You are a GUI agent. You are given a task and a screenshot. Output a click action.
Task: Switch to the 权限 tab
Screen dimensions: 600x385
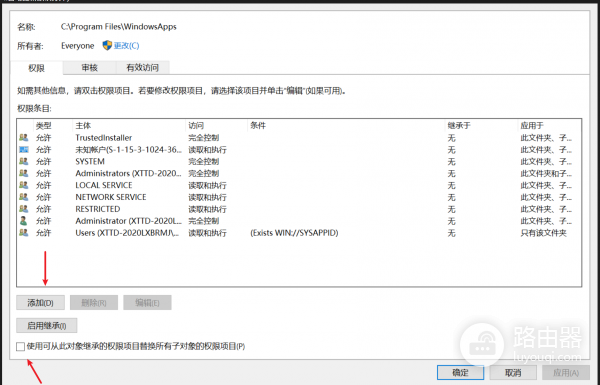pos(36,68)
